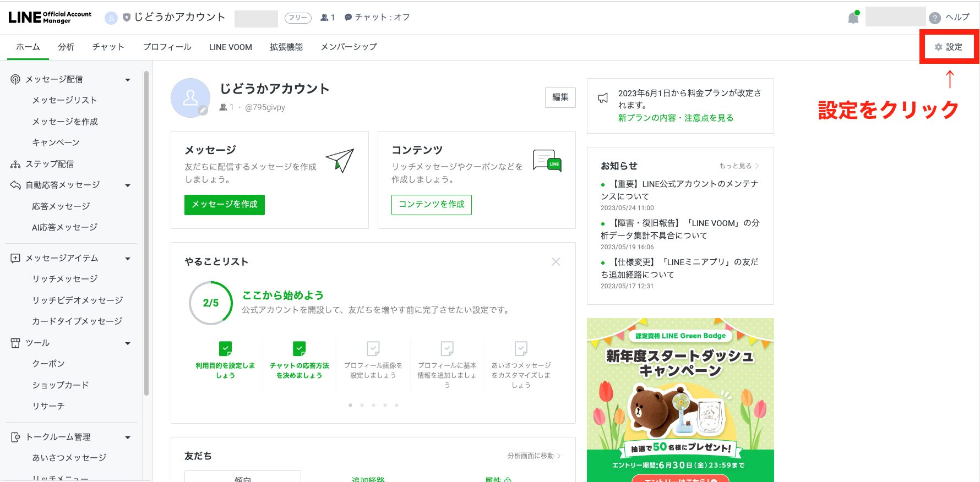
Task: Collapse the ツール menu arrow
Action: point(128,343)
